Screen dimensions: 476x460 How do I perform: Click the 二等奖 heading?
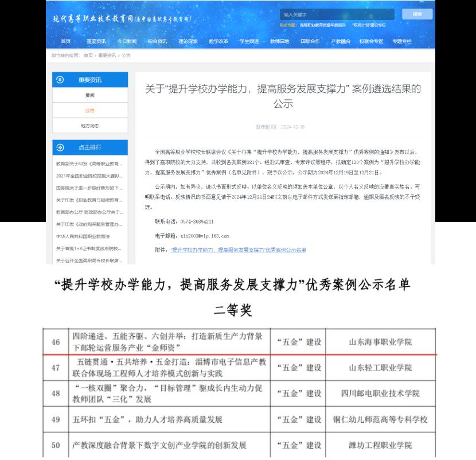(x=233, y=311)
